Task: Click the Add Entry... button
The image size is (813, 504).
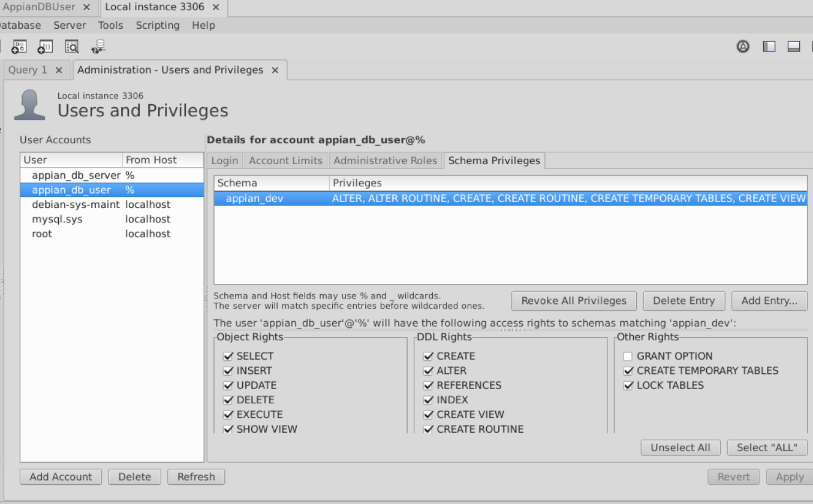Action: (x=769, y=301)
